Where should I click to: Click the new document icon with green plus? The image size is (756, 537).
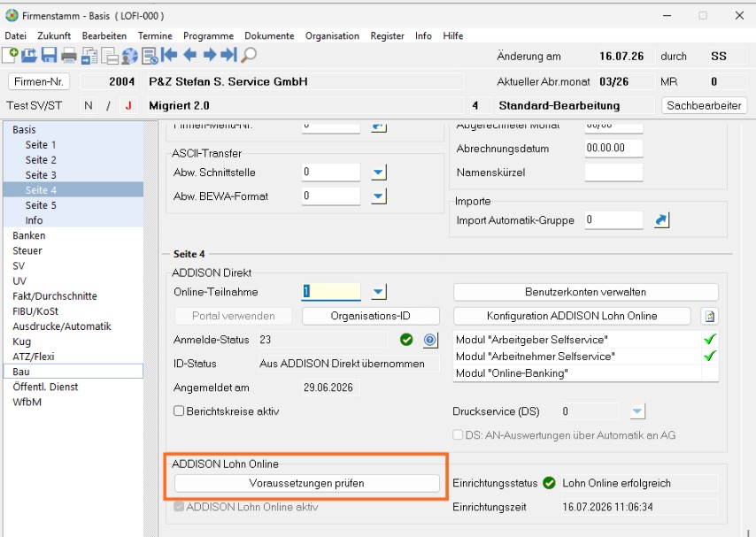(10, 56)
